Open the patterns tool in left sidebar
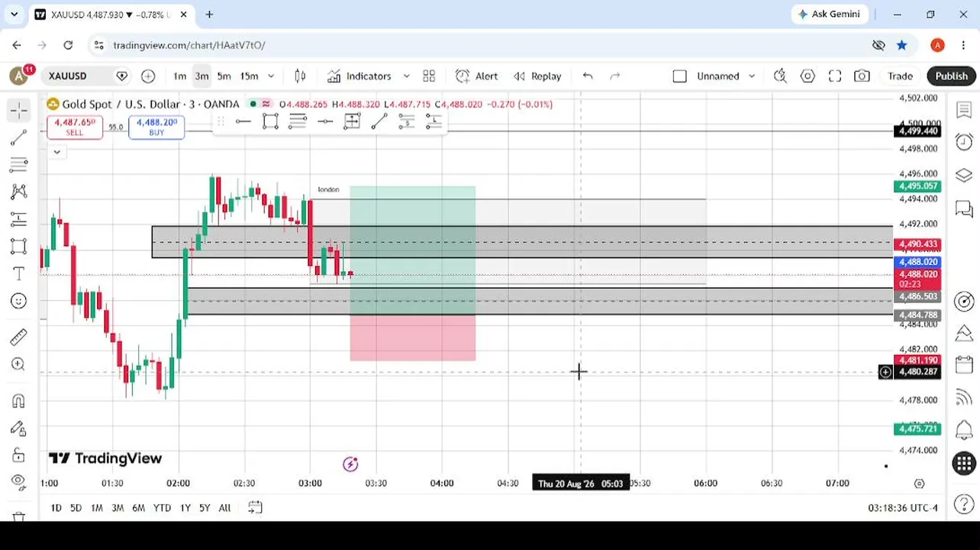The width and height of the screenshot is (980, 550). (x=19, y=192)
